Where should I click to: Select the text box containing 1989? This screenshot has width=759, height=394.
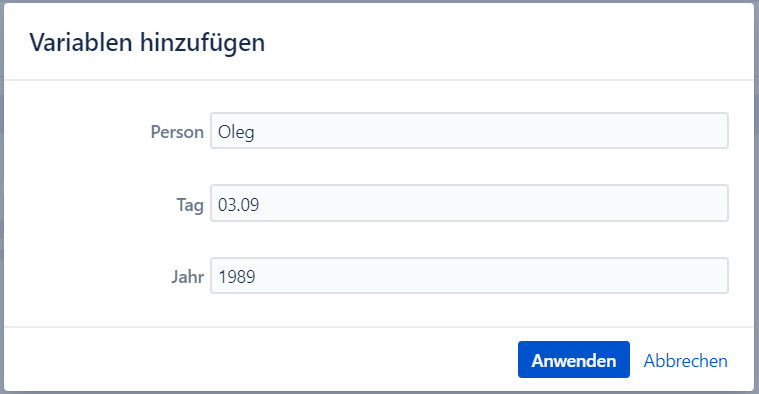click(469, 276)
